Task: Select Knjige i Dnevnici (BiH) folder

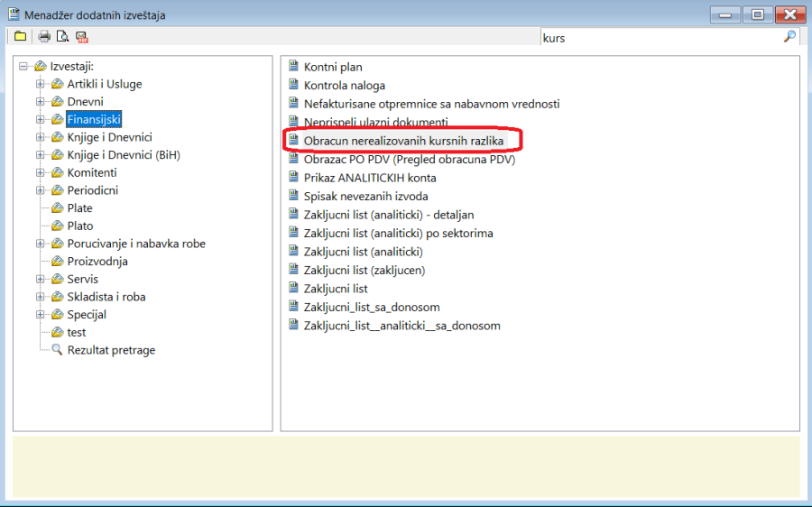Action: tap(124, 155)
